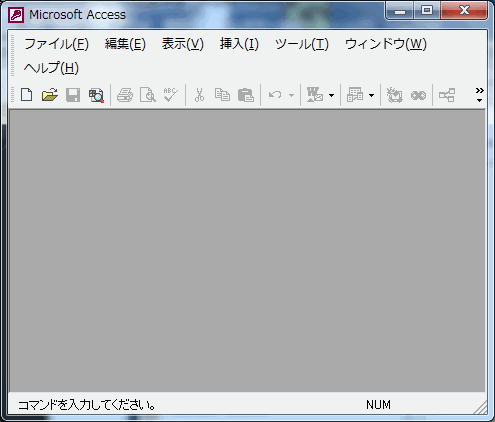Open the Relationships icon
This screenshot has width=495, height=422.
447,95
